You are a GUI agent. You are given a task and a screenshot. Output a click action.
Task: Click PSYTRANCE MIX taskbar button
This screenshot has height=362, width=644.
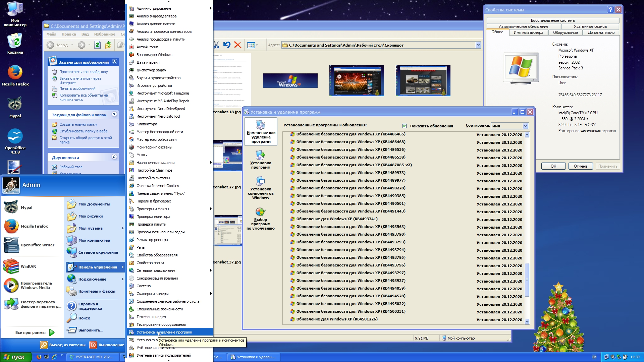pyautogui.click(x=92, y=357)
